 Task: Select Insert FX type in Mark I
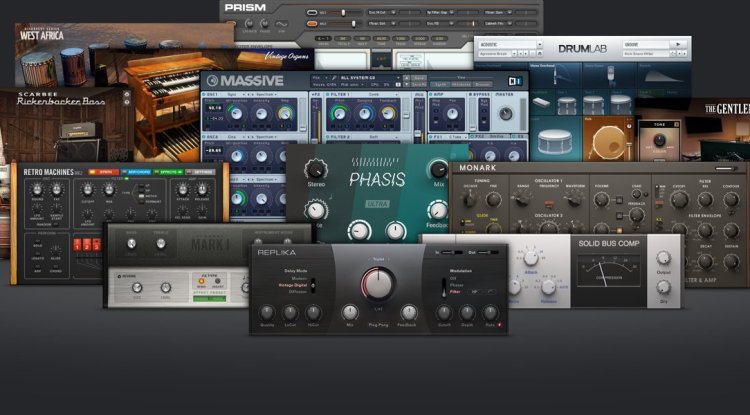(218, 281)
